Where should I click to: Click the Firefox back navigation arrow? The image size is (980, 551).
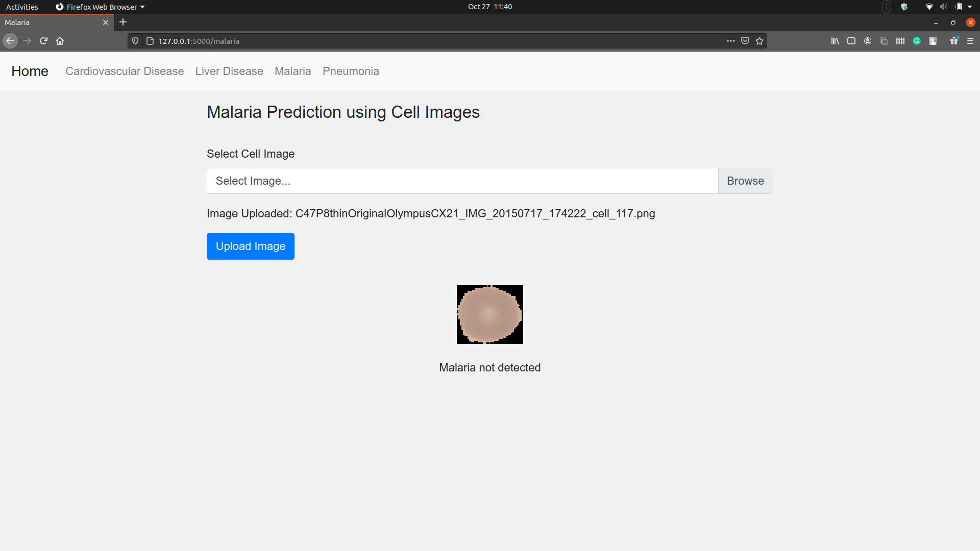pos(9,40)
